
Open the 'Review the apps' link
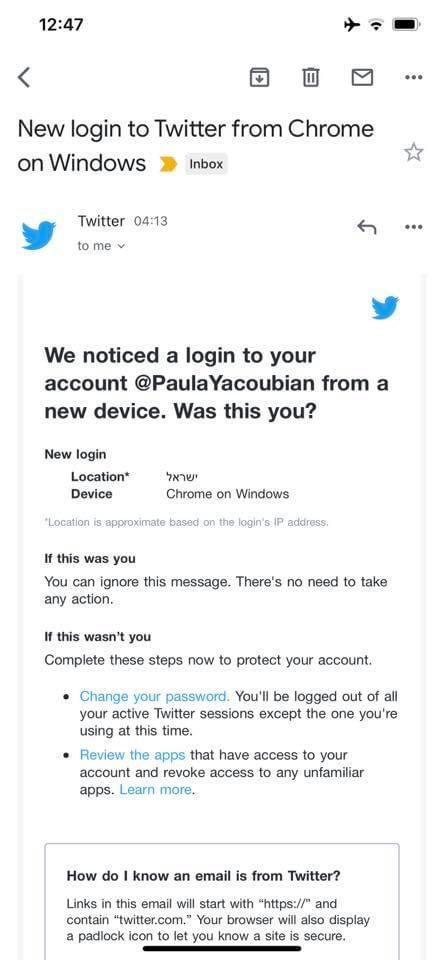pyautogui.click(x=133, y=755)
